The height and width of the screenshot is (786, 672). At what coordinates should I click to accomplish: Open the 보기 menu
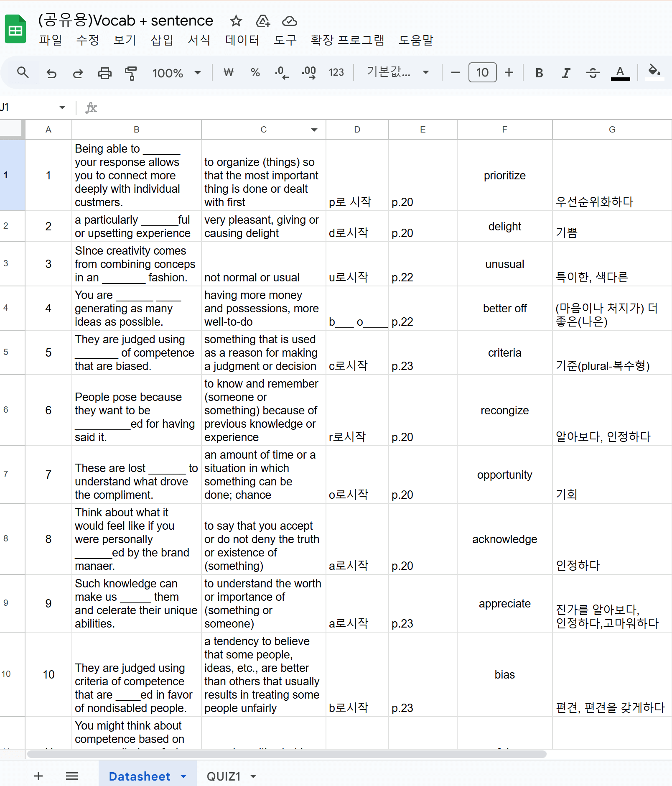coord(125,40)
